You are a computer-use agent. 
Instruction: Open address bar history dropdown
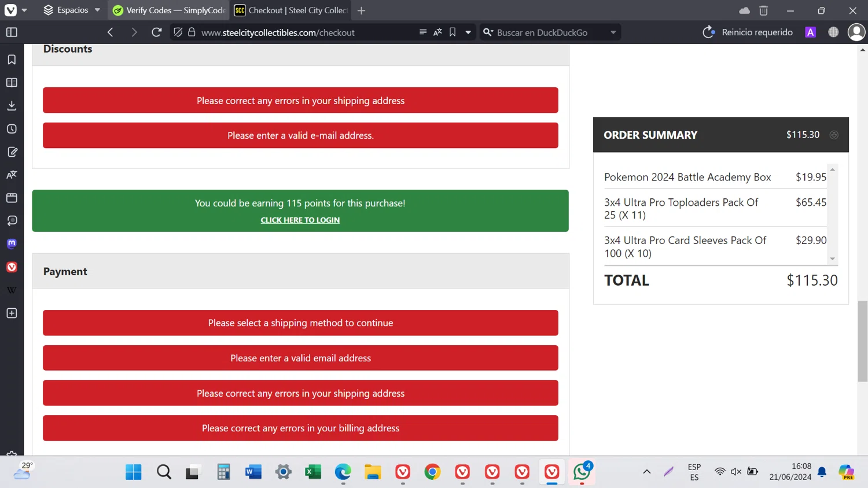pos(468,32)
